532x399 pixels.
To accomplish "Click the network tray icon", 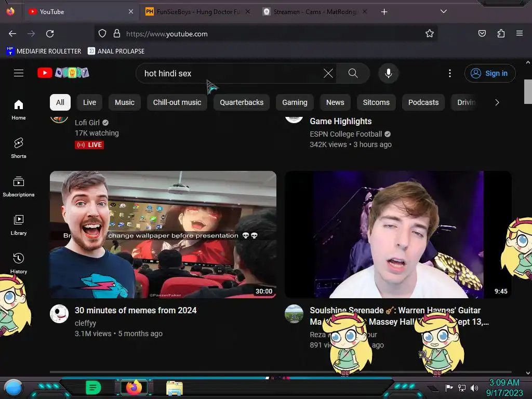I will 462,388.
